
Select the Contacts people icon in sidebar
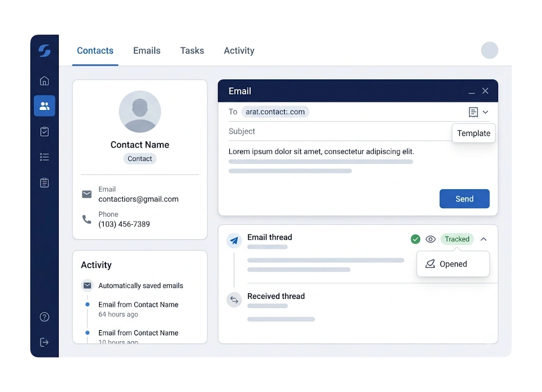tap(44, 106)
